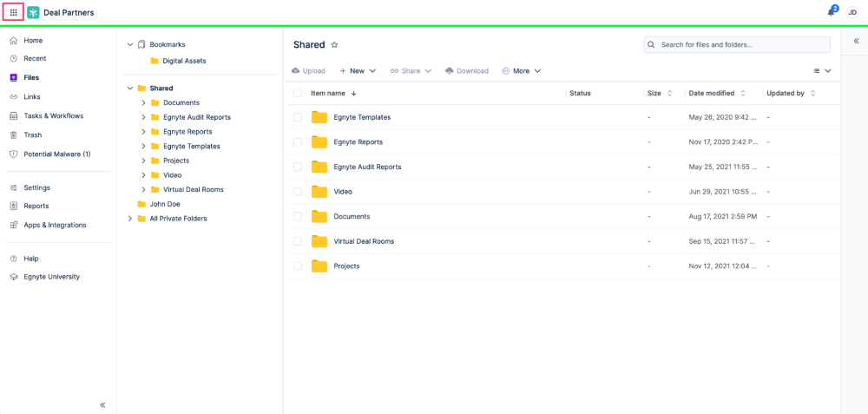
Task: Click the search magnifier icon
Action: coord(652,44)
